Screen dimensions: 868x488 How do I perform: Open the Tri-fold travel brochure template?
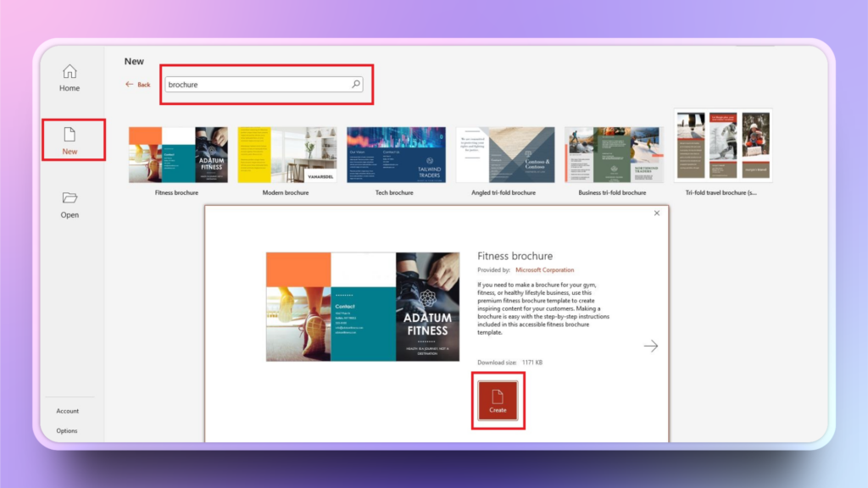(x=723, y=146)
